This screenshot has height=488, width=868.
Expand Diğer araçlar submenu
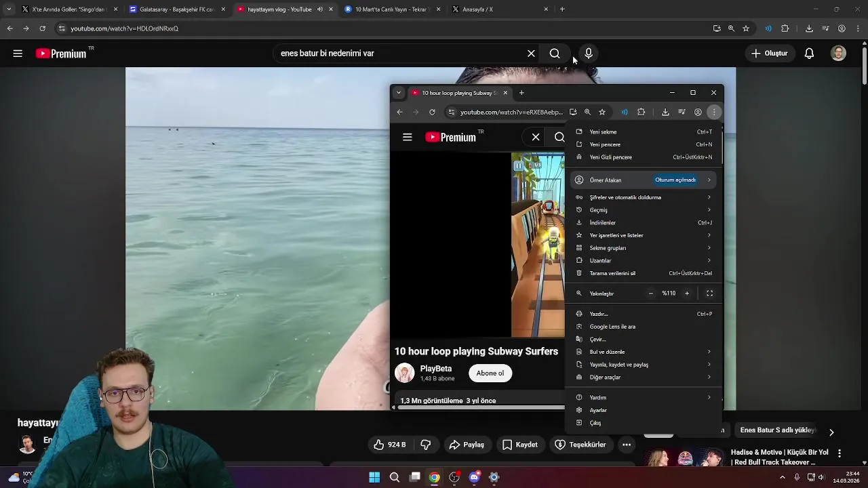point(644,378)
